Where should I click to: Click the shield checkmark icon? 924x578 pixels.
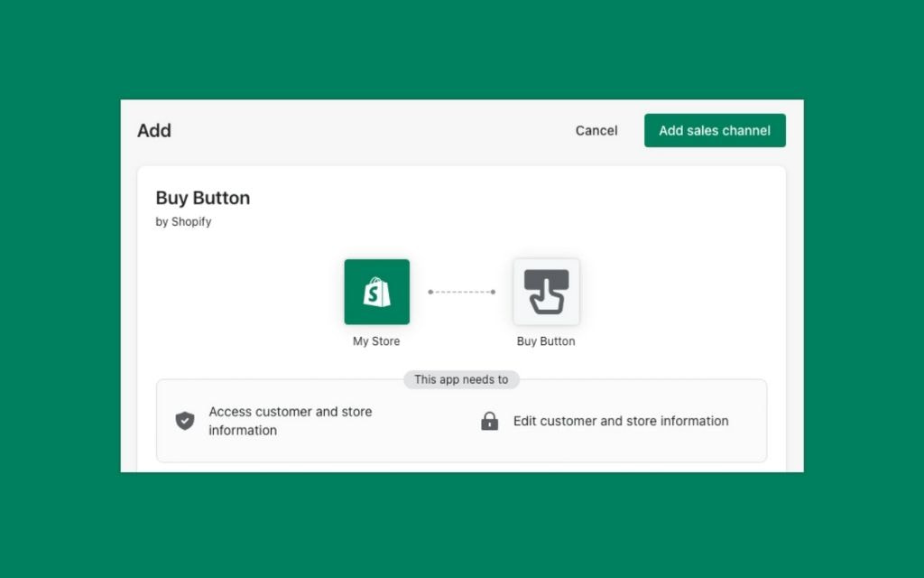pyautogui.click(x=185, y=421)
